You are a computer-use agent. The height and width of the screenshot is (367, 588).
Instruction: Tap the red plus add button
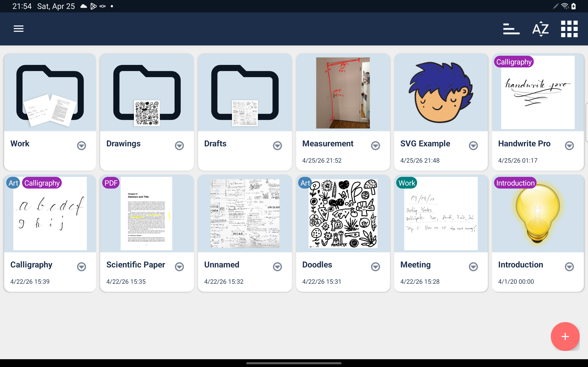(x=565, y=336)
